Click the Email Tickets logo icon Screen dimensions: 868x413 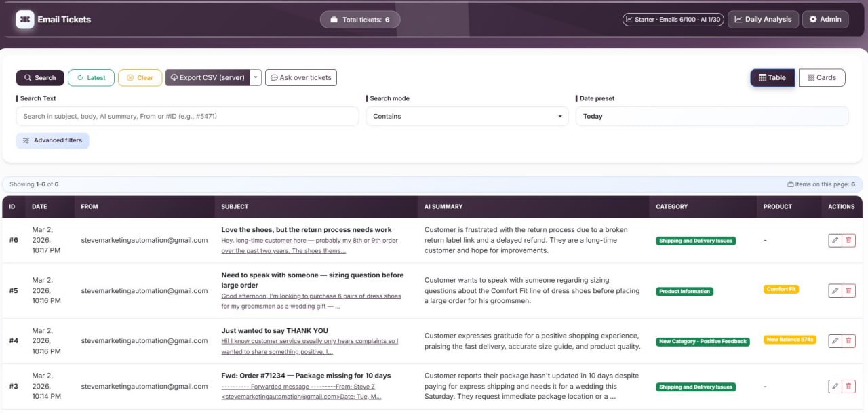click(x=25, y=20)
